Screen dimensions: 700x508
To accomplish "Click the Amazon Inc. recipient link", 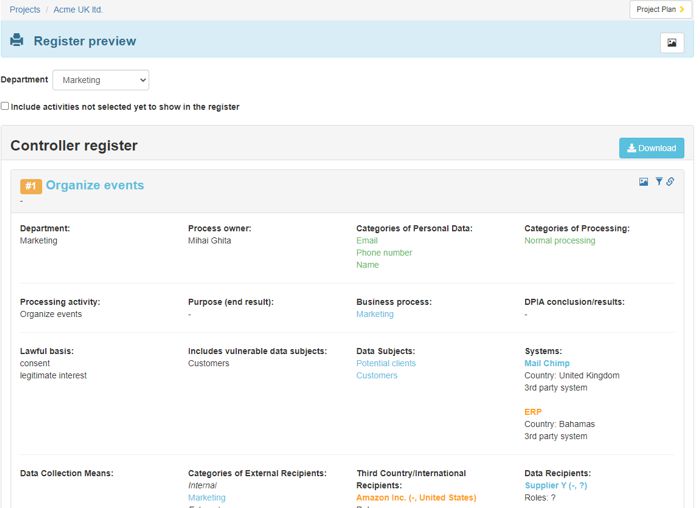I will pos(416,497).
